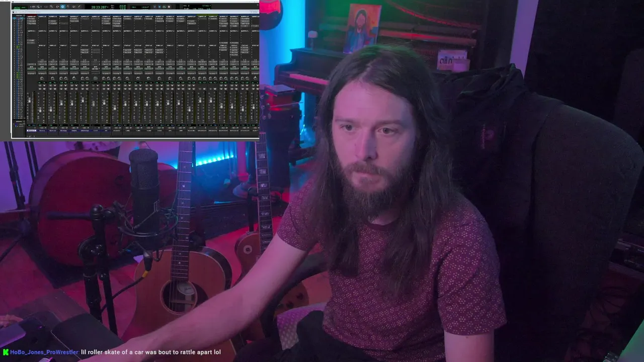Click the fader of second channel strip from left
The height and width of the screenshot is (362, 644).
(40, 110)
